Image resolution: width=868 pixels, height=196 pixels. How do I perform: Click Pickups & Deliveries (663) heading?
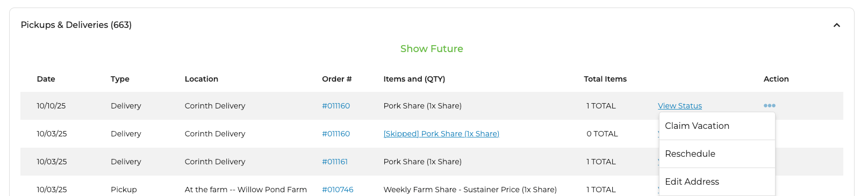pos(76,25)
